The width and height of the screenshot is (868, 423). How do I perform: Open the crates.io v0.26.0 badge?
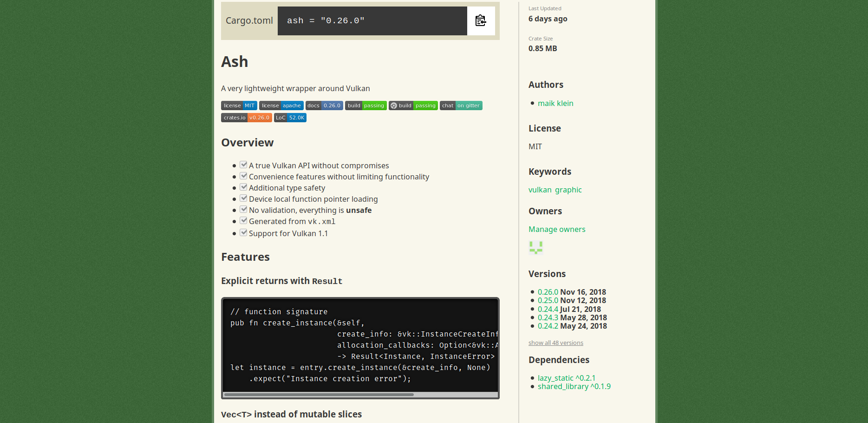coord(247,118)
